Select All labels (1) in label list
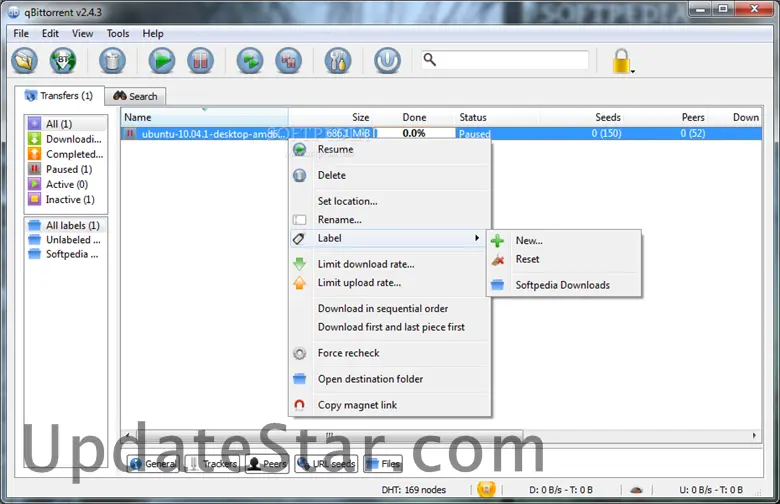Viewport: 780px width, 504px height. point(66,225)
